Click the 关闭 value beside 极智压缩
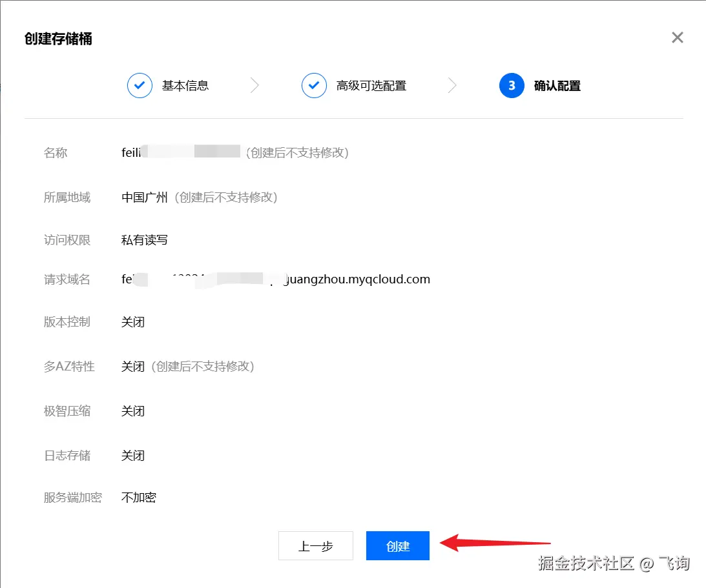The height and width of the screenshot is (588, 706). tap(133, 411)
